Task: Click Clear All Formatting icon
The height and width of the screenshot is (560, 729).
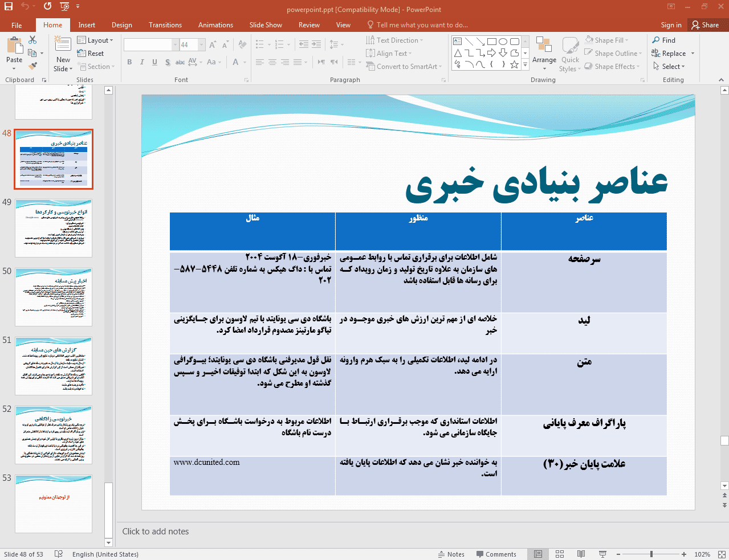Action: point(243,44)
